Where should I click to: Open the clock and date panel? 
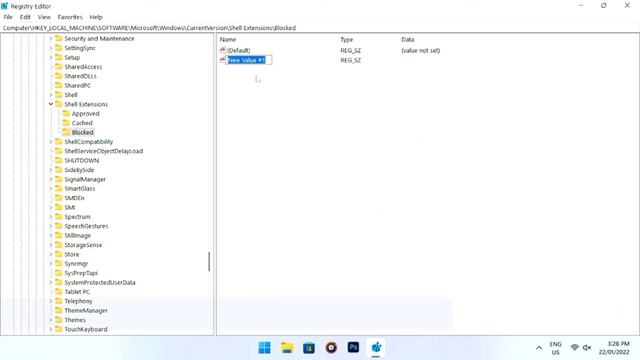614,348
